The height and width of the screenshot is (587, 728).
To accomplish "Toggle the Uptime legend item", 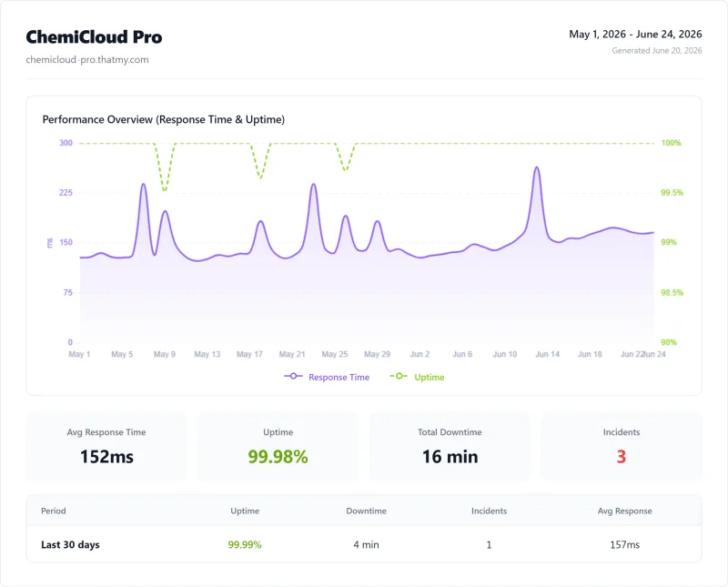I will pyautogui.click(x=417, y=377).
